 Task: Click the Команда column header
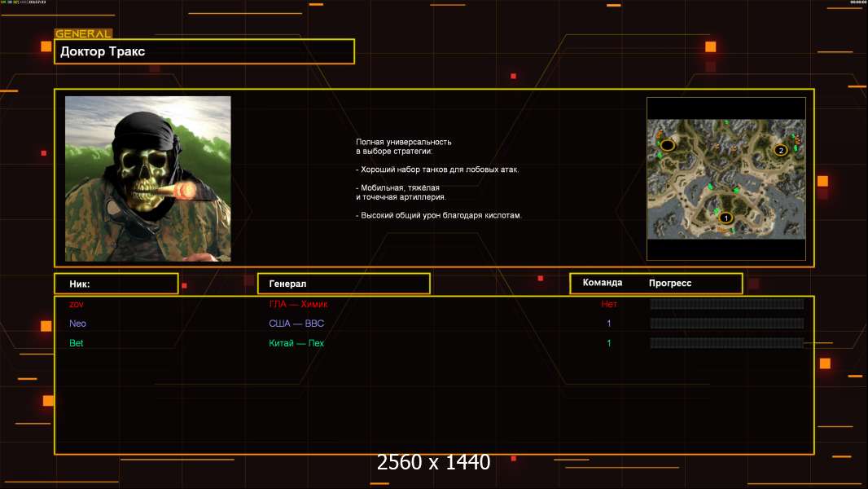click(603, 283)
